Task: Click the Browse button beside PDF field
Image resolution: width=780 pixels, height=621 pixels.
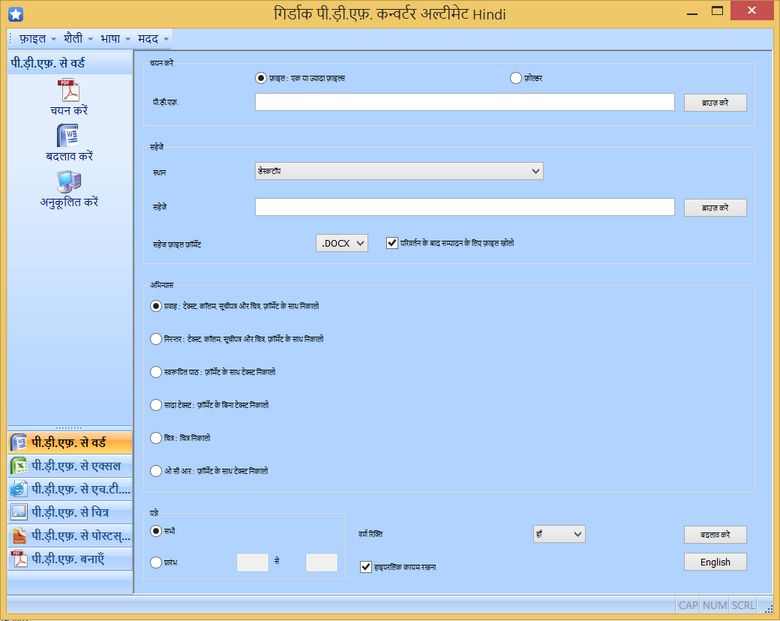Action: (715, 103)
